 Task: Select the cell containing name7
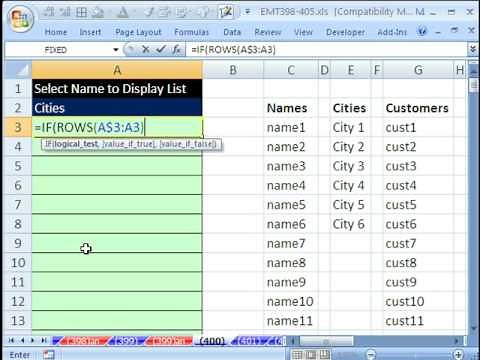click(x=291, y=243)
